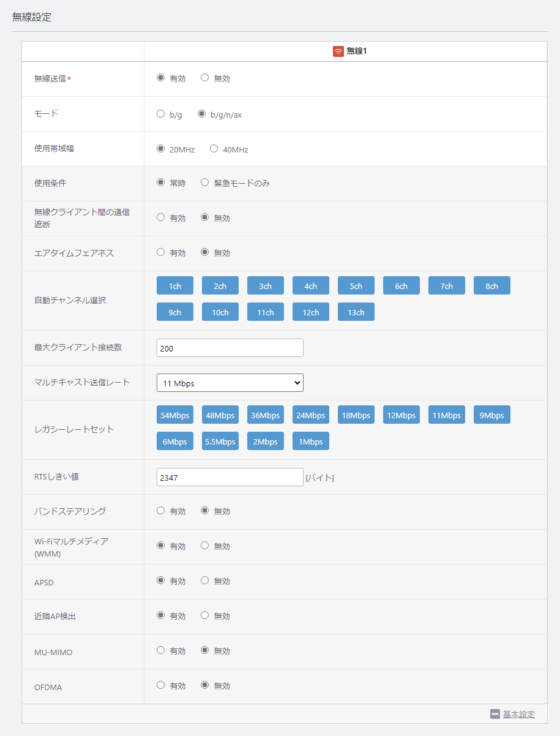Click the RTSしきい値 input field
560x736 pixels.
coord(230,477)
